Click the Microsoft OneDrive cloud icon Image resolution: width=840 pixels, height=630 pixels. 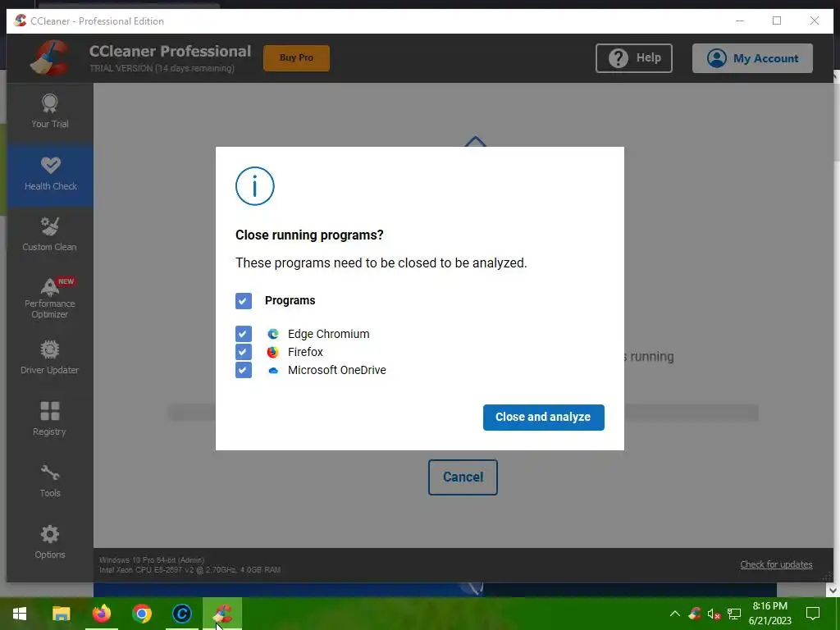[273, 370]
